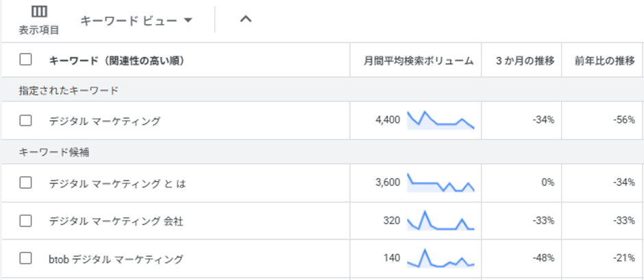Open the キーワード ビュー dropdown
The width and height of the screenshot is (644, 280).
tap(136, 20)
